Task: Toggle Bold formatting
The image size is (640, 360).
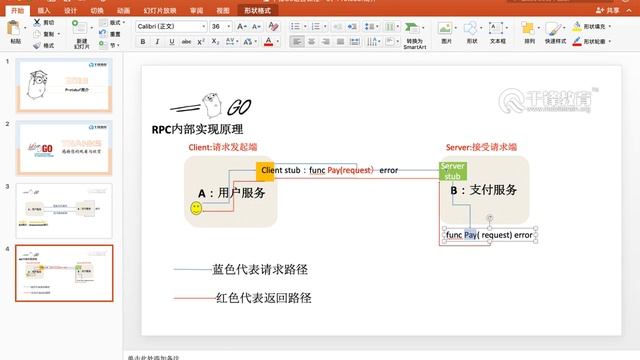Action: coord(143,42)
